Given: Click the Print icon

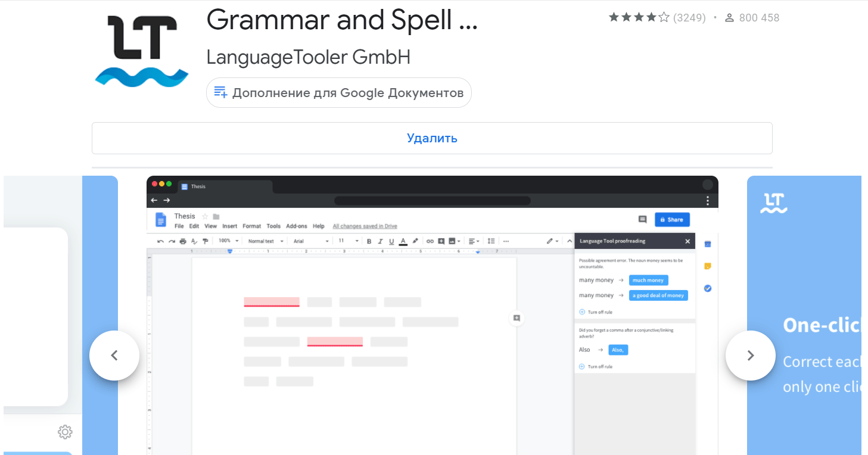Looking at the screenshot, I should click(183, 241).
